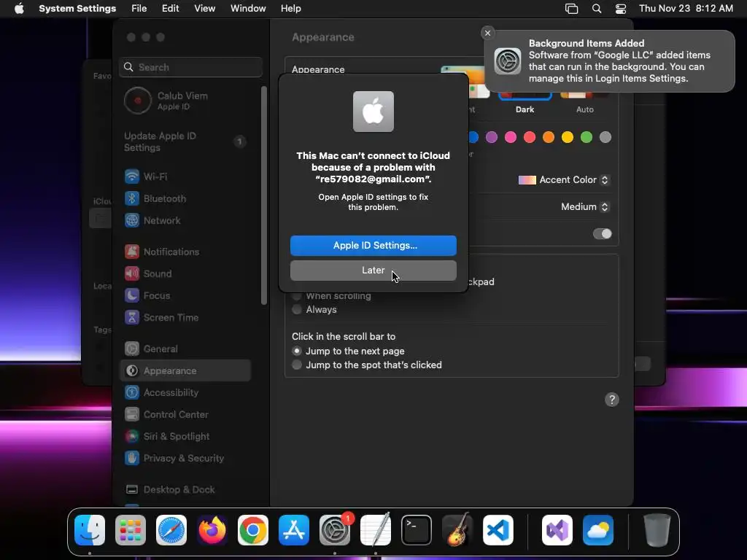747x560 pixels.
Task: Click the sidebar Search field
Action: pyautogui.click(x=190, y=67)
